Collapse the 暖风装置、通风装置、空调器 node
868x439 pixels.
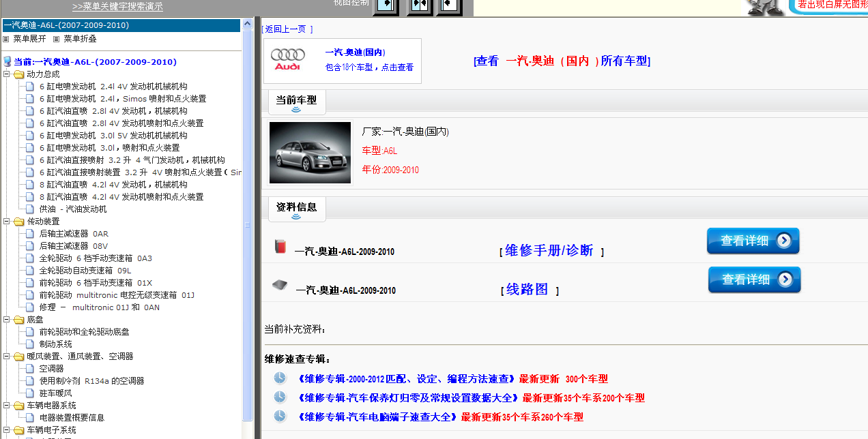point(7,356)
